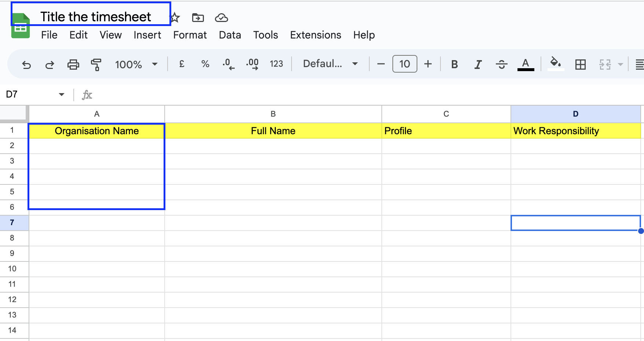Select column C header

446,114
